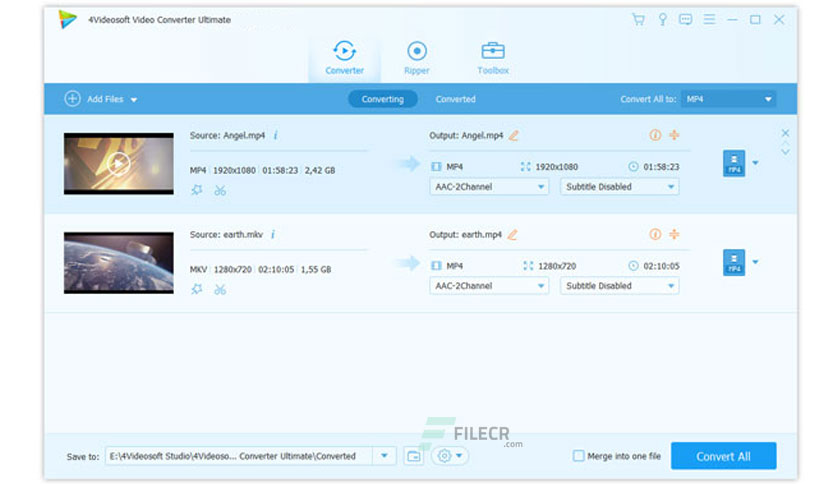Click the MP4 format icon for Angel.mp4
Image resolution: width=836 pixels, height=484 pixels.
pos(734,163)
